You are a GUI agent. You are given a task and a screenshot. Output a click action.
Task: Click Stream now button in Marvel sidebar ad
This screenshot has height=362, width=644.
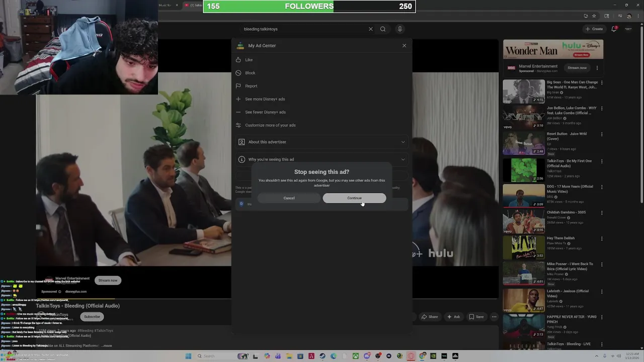click(577, 68)
